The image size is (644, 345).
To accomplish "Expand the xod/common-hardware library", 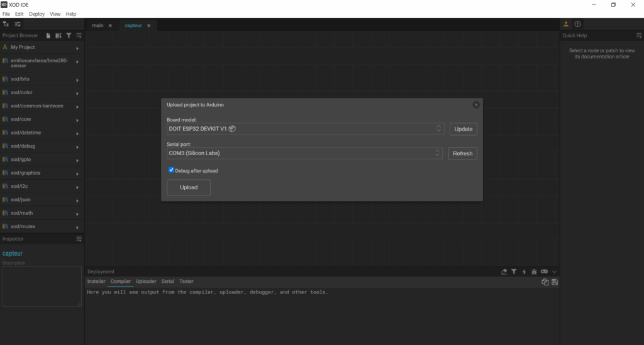I will [77, 107].
